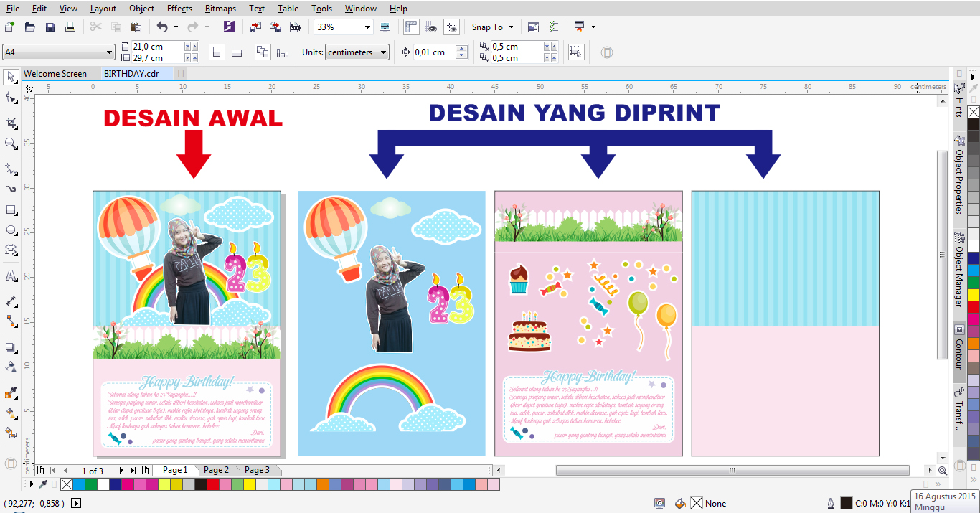980x513 pixels.
Task: Select the Interactive Fill tool
Action: (11, 413)
